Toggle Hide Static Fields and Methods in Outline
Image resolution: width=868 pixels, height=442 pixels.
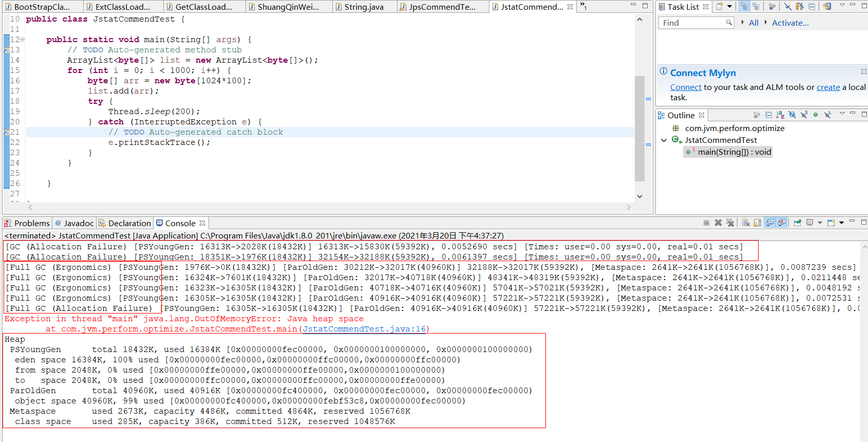(804, 115)
